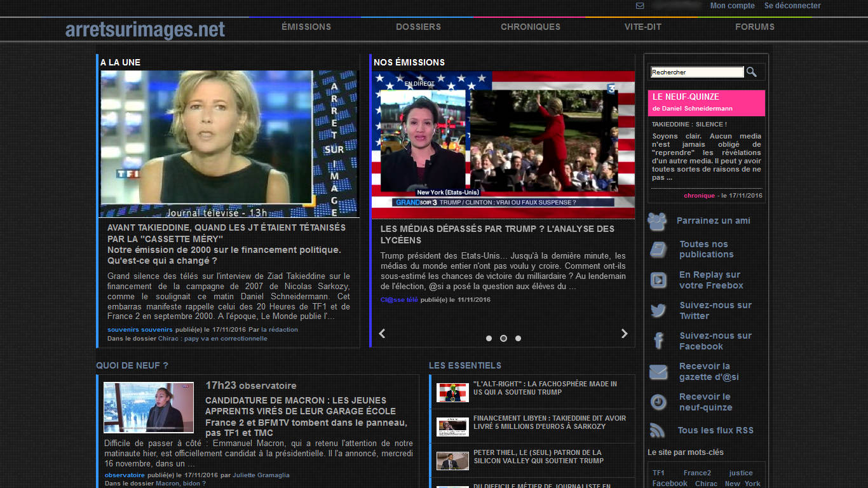This screenshot has height=488, width=868.
Task: Click Se déconnecter link
Action: tap(792, 6)
